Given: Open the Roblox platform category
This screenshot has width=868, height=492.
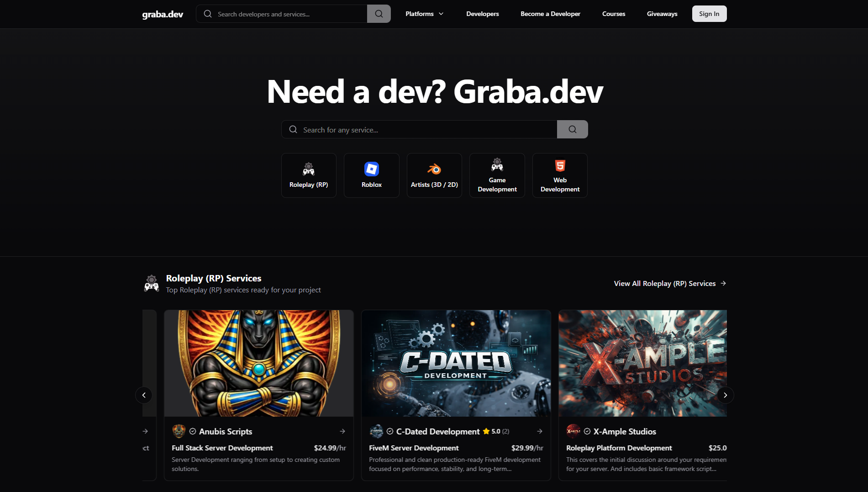Looking at the screenshot, I should [371, 175].
